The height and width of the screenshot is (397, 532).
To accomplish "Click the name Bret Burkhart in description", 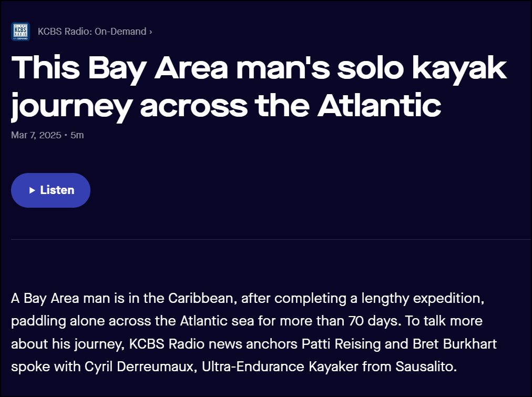I will coord(455,344).
